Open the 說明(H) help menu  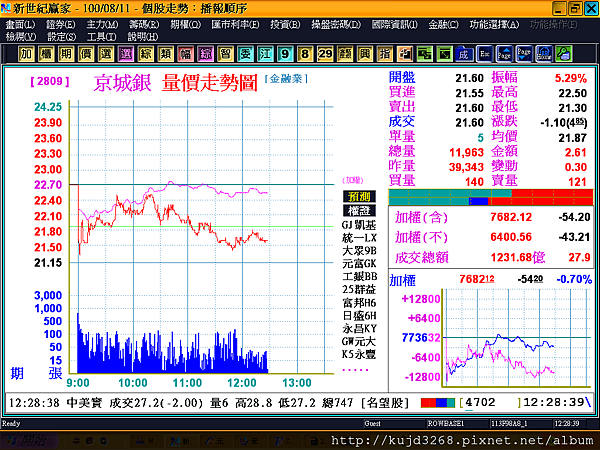coord(143,37)
